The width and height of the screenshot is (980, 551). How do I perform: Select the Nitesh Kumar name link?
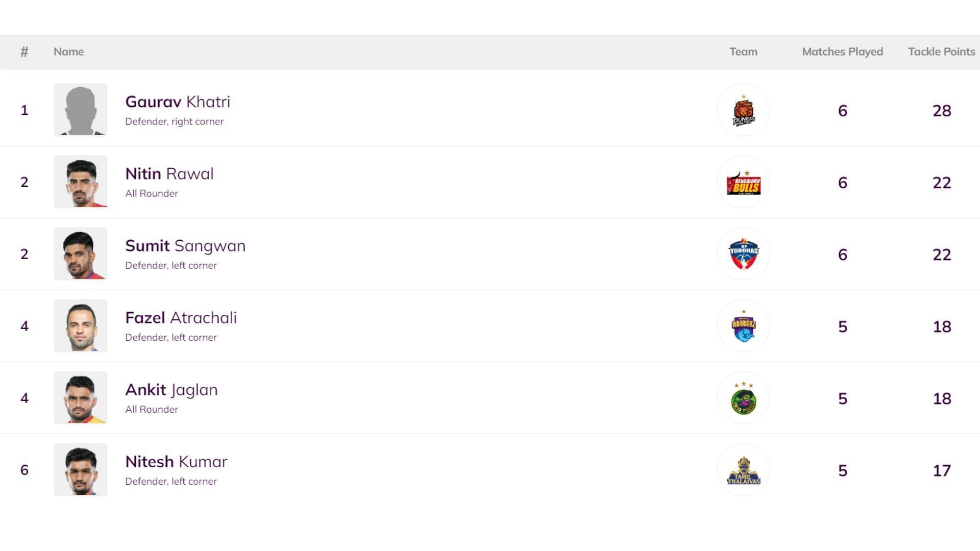point(176,462)
